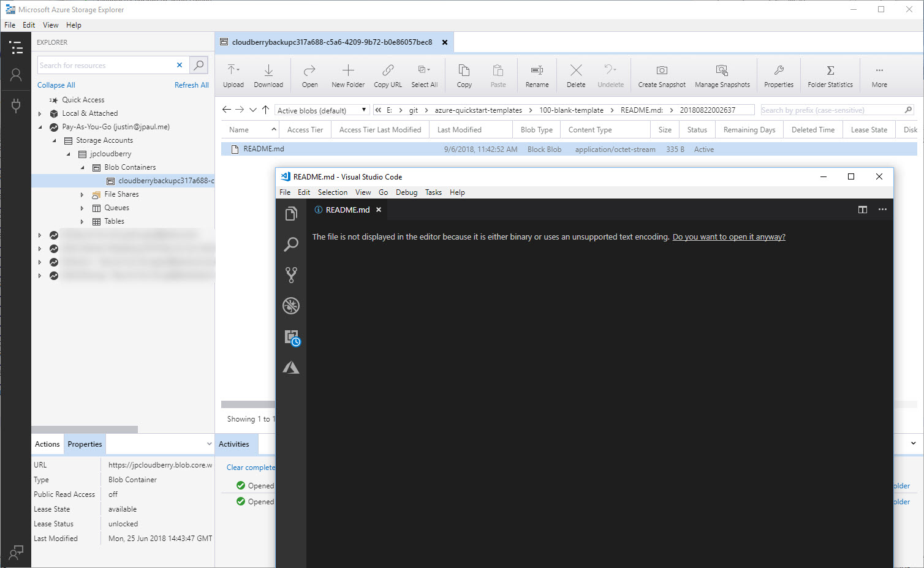Clear the resource search with X
Screen dimensions: 924x568
pyautogui.click(x=180, y=65)
